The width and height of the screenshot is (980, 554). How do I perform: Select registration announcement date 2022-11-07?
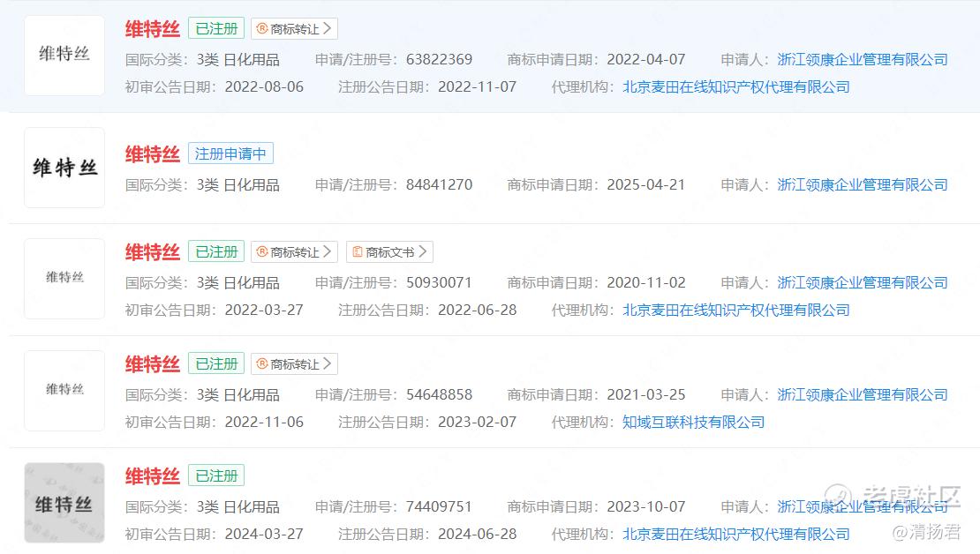478,87
